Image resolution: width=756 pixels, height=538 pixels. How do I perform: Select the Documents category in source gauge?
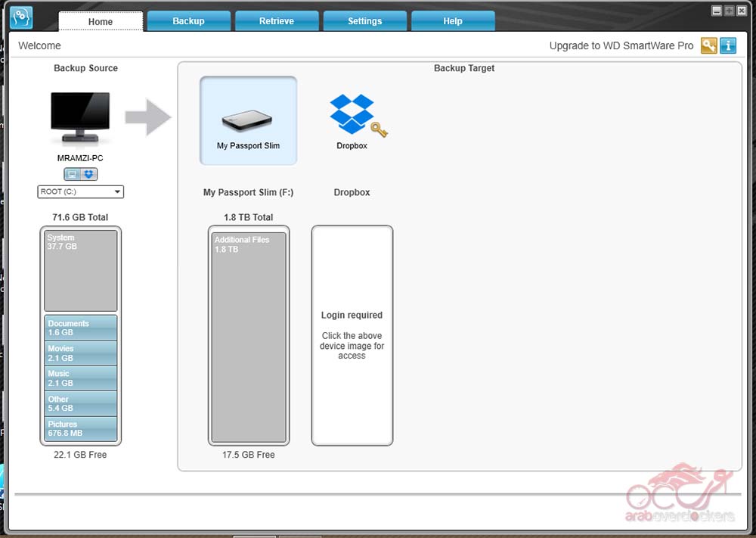(80, 328)
